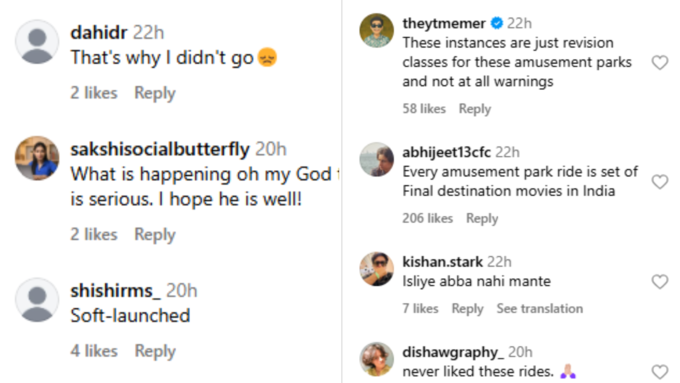Show 4 likes on shishirms_ comment
The height and width of the screenshot is (383, 680).
pyautogui.click(x=94, y=350)
